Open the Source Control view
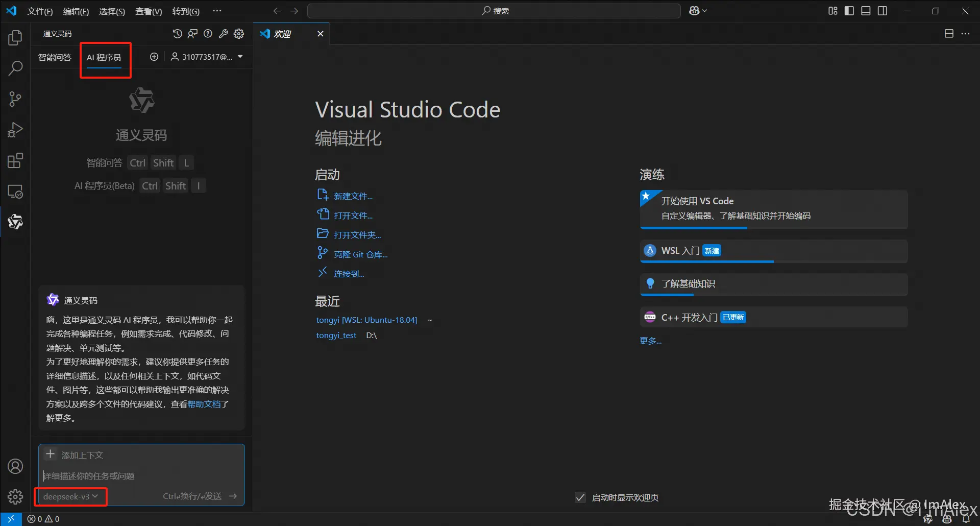The width and height of the screenshot is (980, 526). click(15, 99)
